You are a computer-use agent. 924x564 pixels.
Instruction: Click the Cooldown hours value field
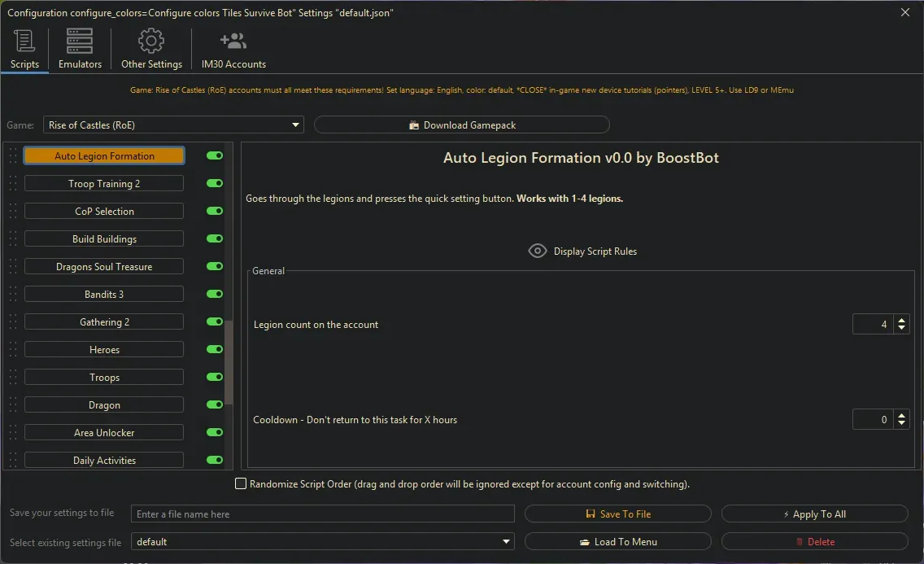click(x=874, y=420)
